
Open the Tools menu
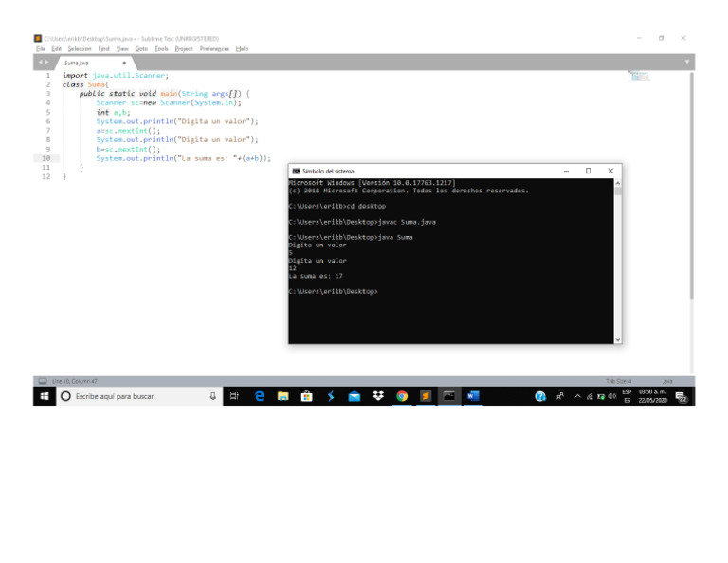tap(162, 48)
